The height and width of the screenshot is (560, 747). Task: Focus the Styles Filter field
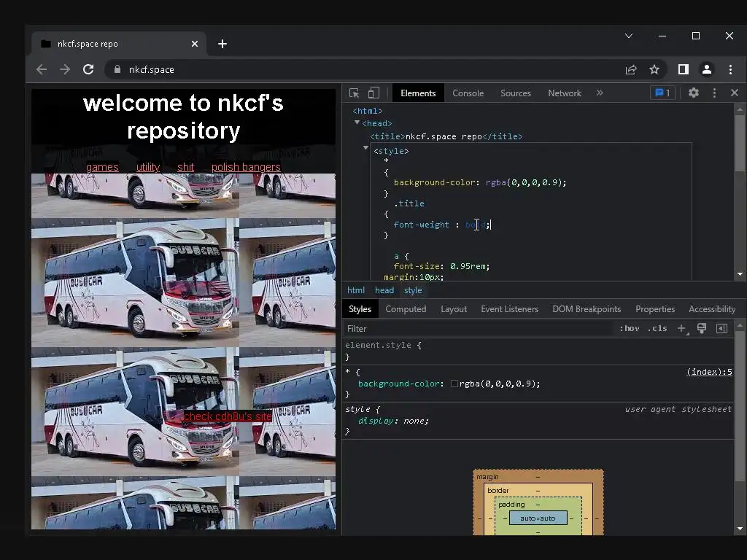(x=478, y=329)
